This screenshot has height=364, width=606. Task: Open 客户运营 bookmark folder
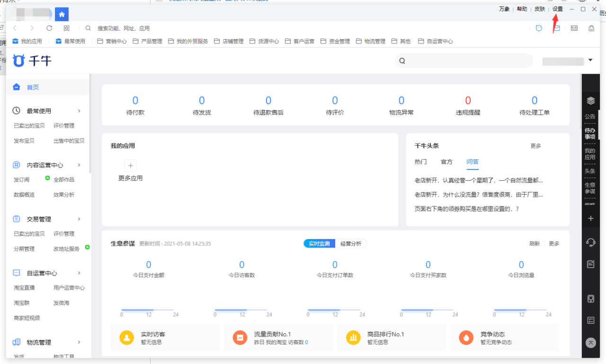pos(299,41)
